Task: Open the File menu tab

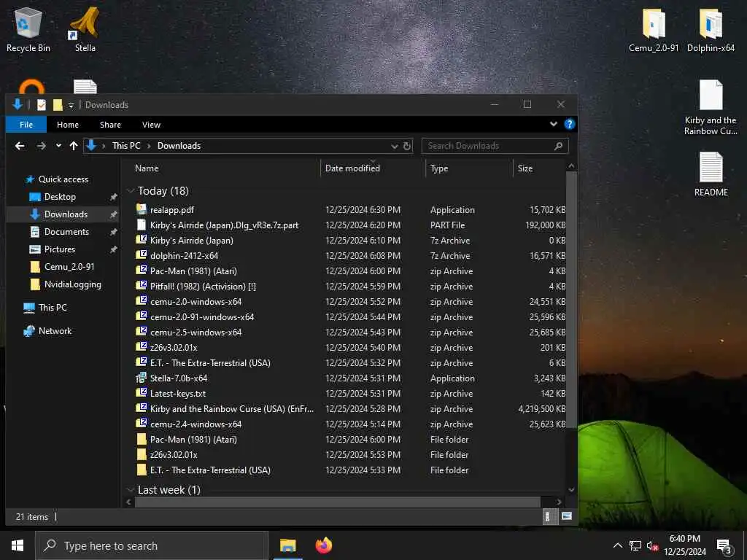Action: click(26, 125)
